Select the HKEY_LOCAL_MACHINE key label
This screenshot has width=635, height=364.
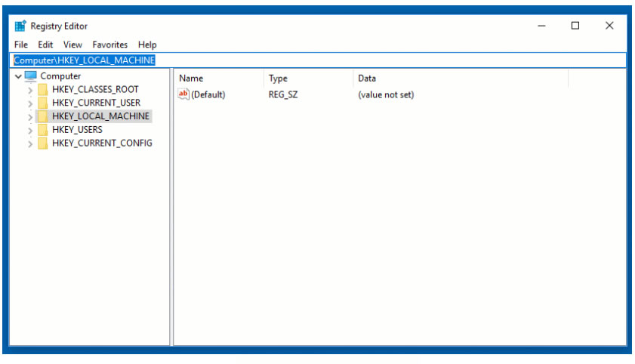(x=100, y=116)
